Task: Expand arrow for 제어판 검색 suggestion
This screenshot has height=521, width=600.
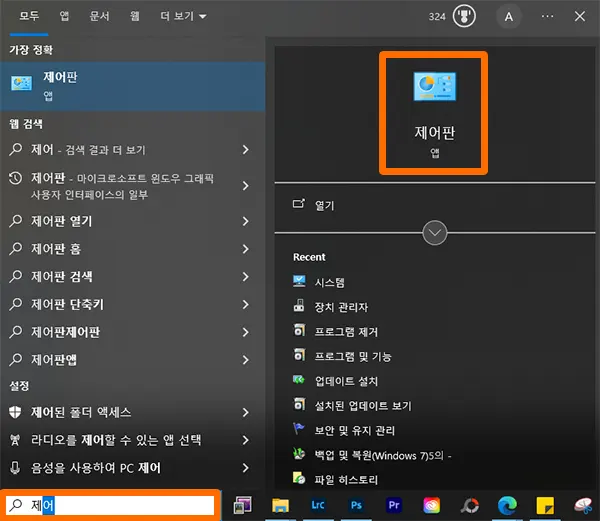Action: point(246,277)
